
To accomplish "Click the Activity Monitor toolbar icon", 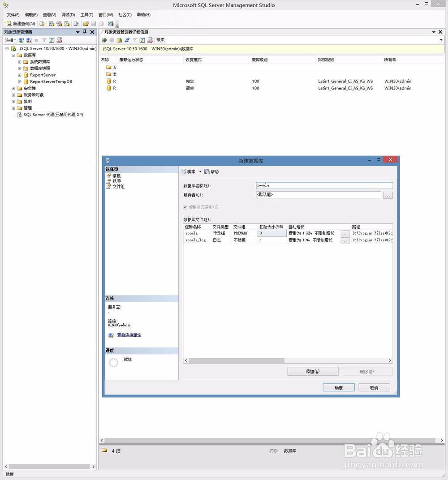I will point(111,24).
